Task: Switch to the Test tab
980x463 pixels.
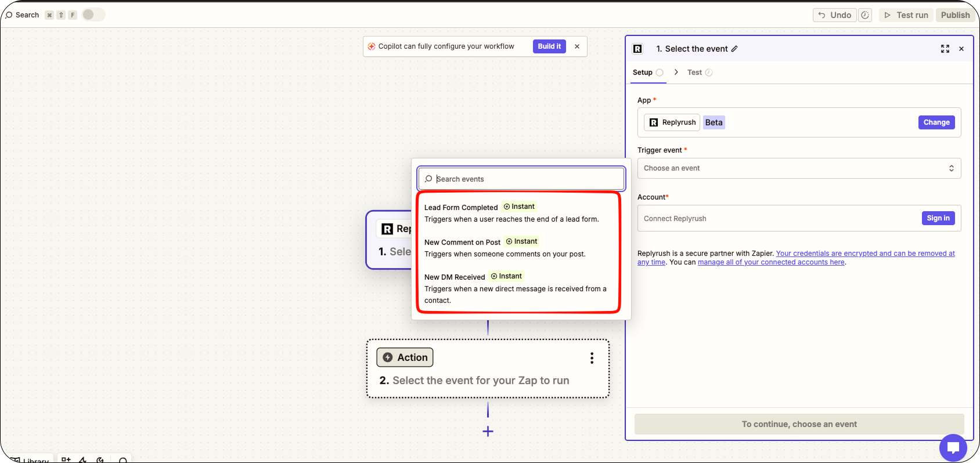Action: click(x=700, y=73)
